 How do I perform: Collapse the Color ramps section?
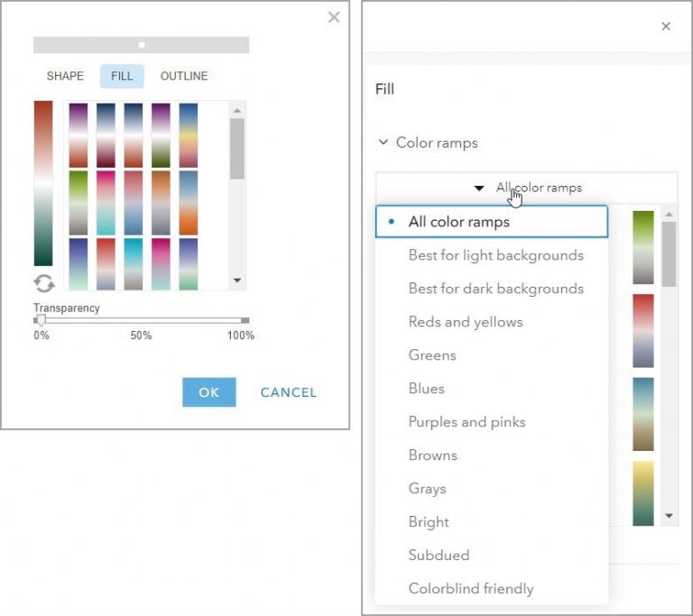(383, 143)
